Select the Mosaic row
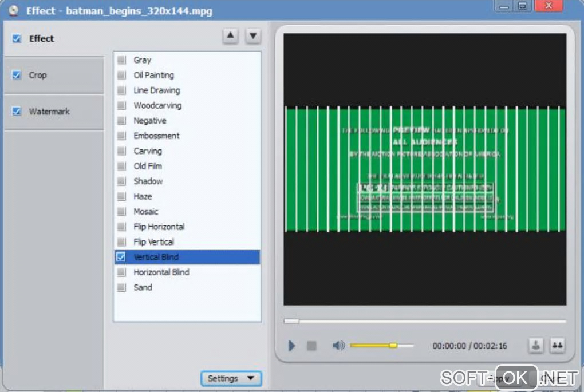 click(x=187, y=211)
